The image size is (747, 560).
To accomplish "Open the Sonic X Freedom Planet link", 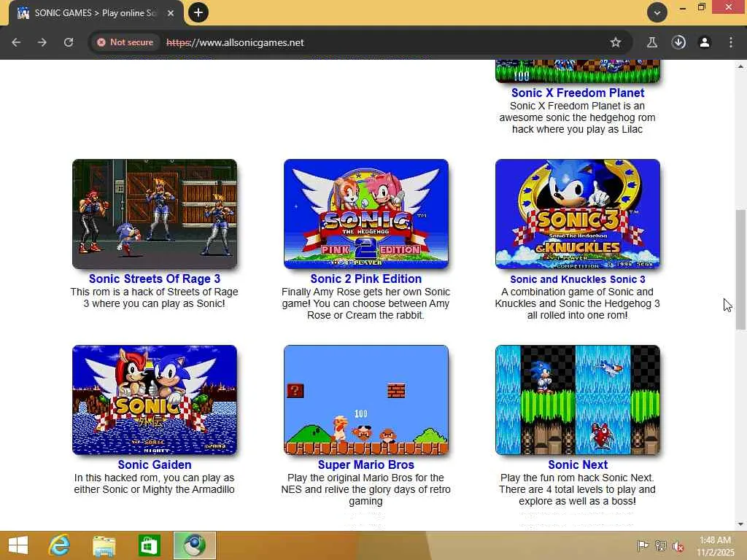I will [x=578, y=93].
